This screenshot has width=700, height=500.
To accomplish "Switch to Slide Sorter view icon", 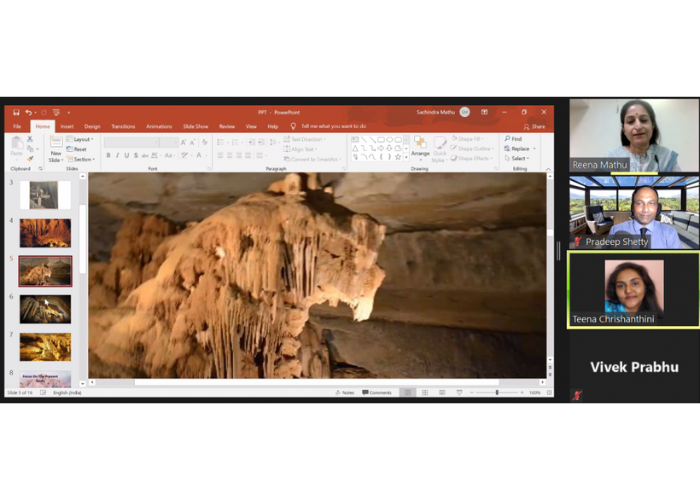I will pyautogui.click(x=424, y=392).
